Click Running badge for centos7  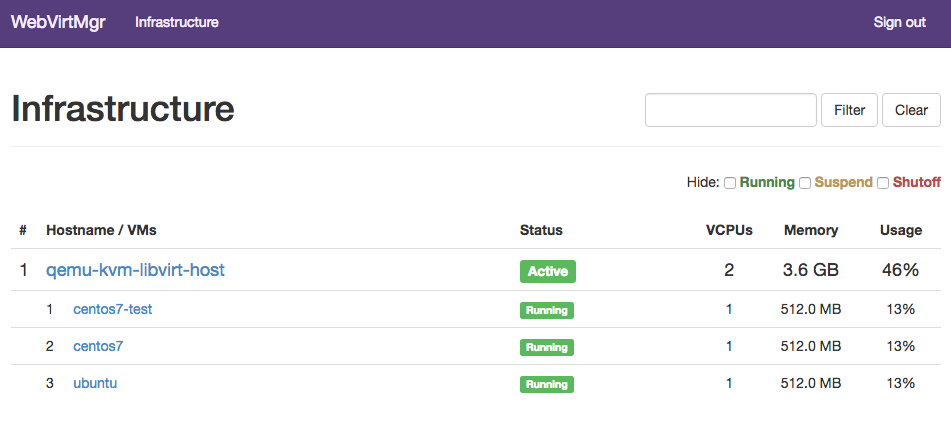pos(546,347)
